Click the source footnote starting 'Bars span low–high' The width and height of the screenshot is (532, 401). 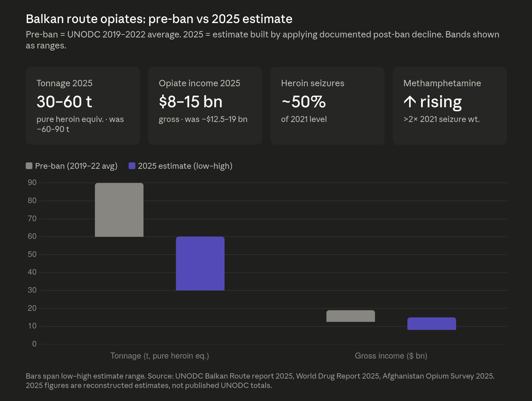pos(260,381)
